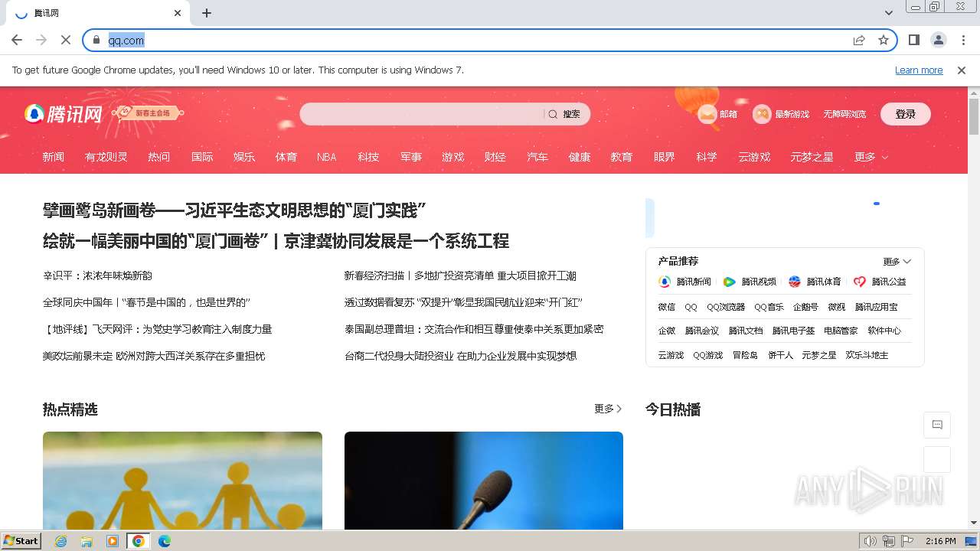Click the feedback comment icon on right edge
Viewport: 980px width, 551px height.
[x=937, y=425]
